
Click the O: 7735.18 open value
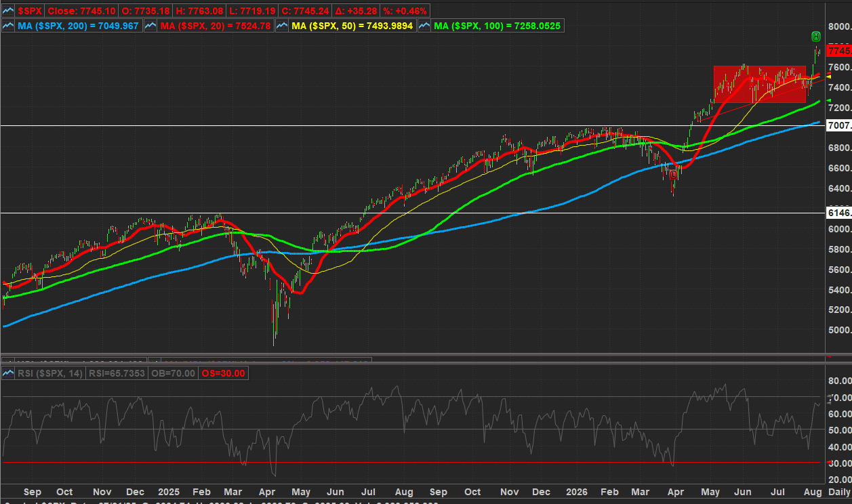[145, 12]
